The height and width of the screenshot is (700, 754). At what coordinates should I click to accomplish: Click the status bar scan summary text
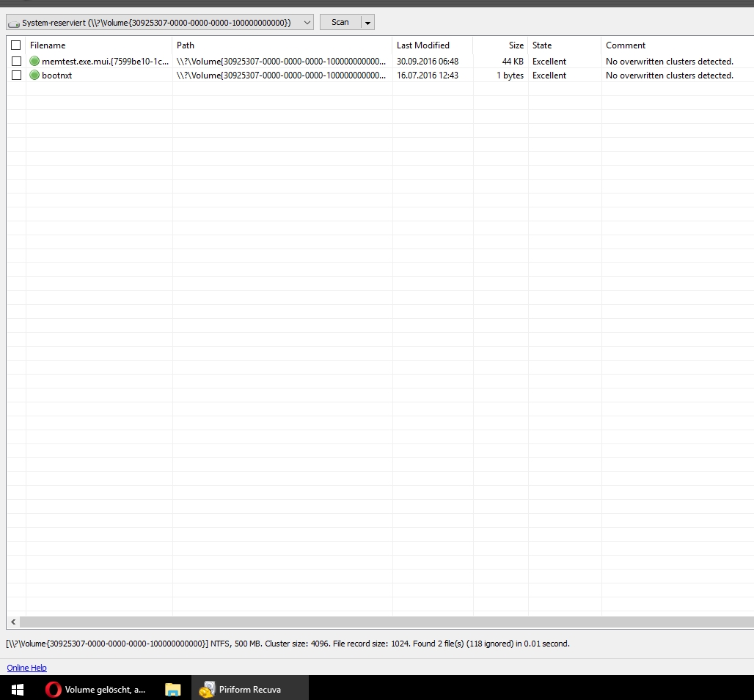point(288,644)
